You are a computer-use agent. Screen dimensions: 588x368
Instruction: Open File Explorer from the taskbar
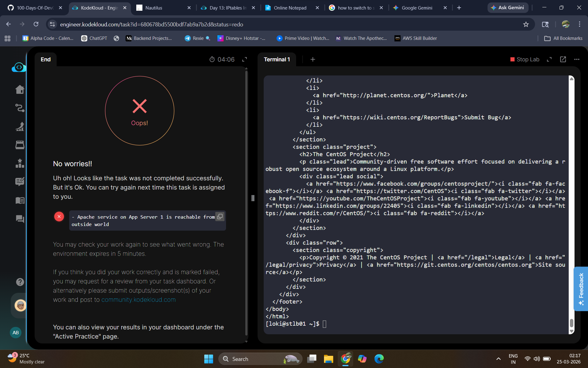[328, 359]
